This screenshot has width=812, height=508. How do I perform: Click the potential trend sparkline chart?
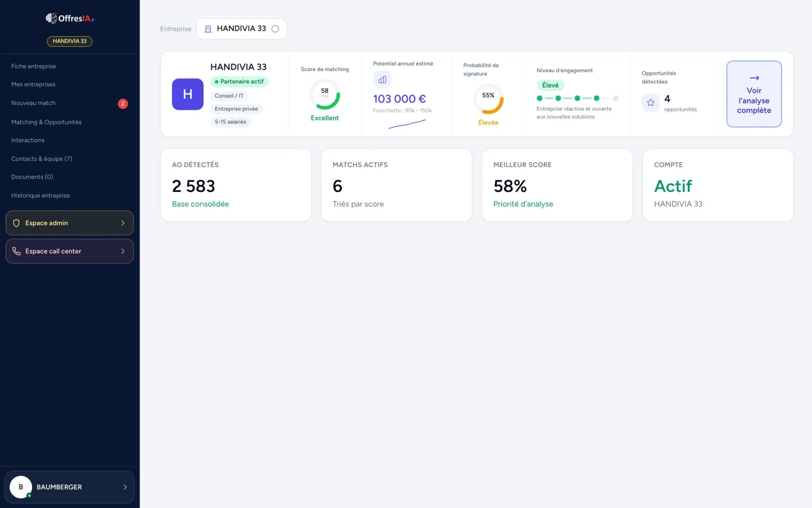pos(407,124)
